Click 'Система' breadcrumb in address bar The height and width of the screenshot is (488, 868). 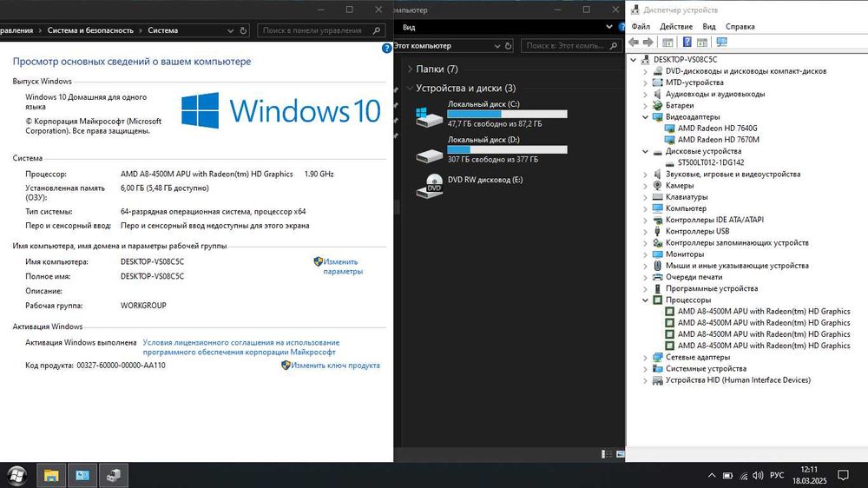coord(163,30)
